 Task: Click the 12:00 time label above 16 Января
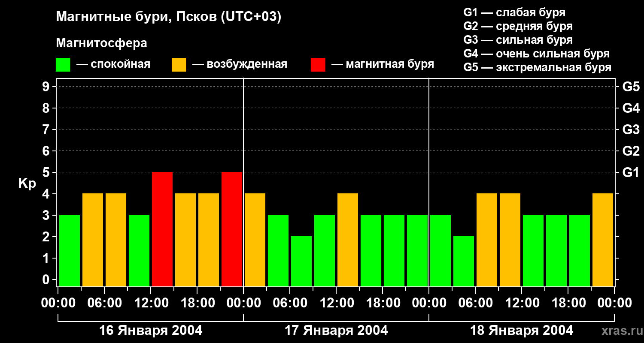click(x=151, y=303)
